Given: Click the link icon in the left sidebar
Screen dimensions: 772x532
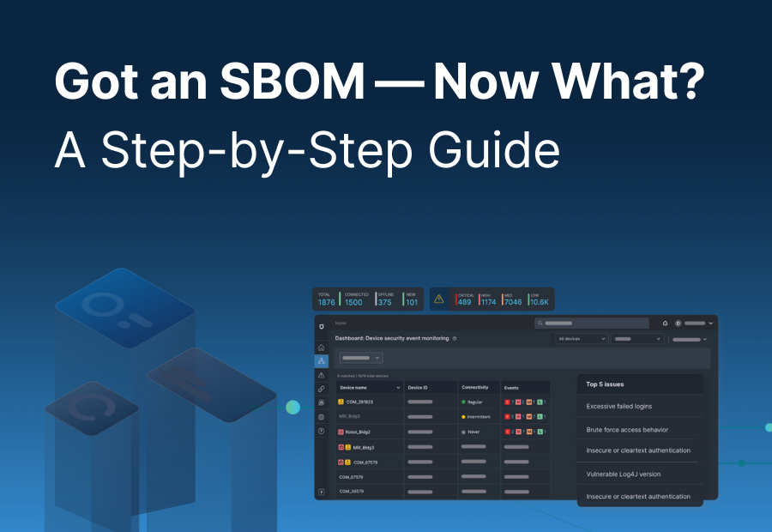Looking at the screenshot, I should pyautogui.click(x=322, y=388).
